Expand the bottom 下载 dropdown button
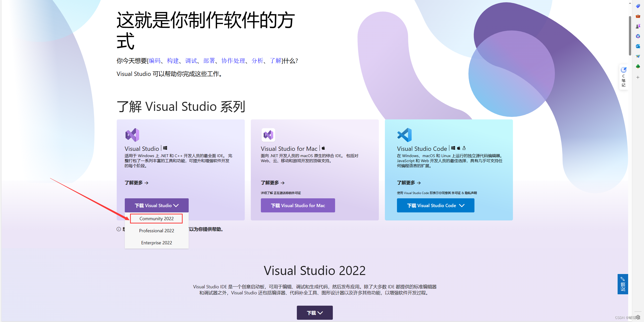Image resolution: width=644 pixels, height=322 pixels. point(314,313)
